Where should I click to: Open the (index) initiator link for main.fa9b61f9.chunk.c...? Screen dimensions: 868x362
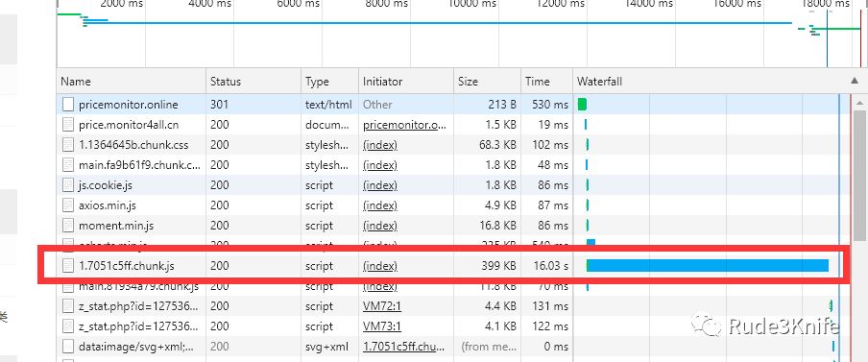tap(380, 165)
